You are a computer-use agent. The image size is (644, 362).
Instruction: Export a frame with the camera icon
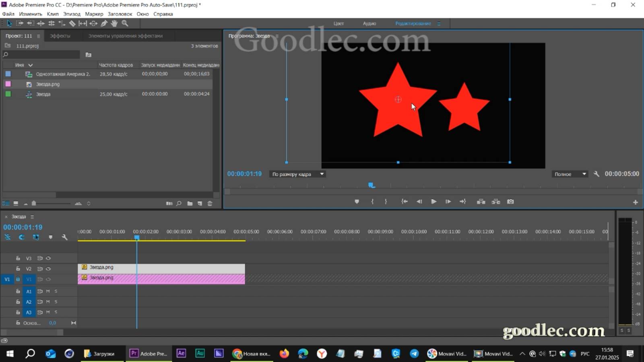(510, 202)
